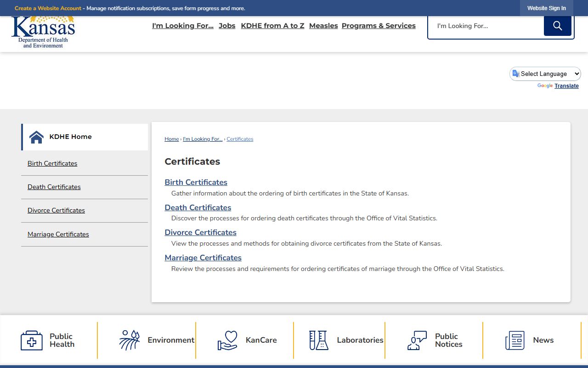Click the Public Notices label in the bottom bar

(448, 340)
